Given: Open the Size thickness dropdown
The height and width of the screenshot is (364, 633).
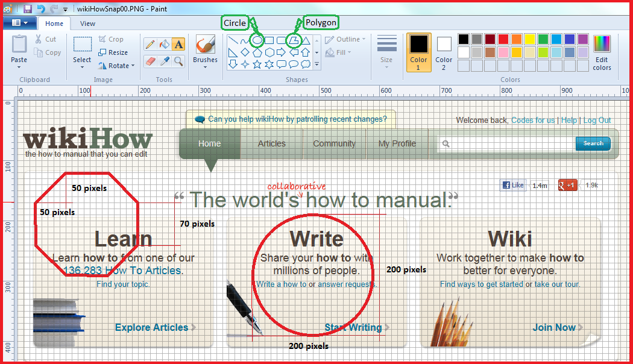Looking at the screenshot, I should click(x=386, y=52).
